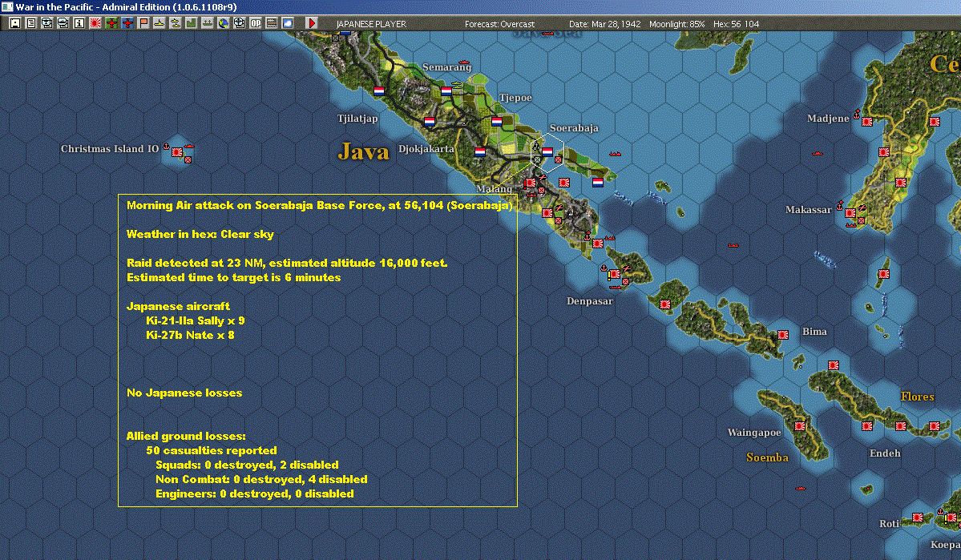Click the '50 casualties reported' line
The height and width of the screenshot is (560, 961).
(212, 450)
